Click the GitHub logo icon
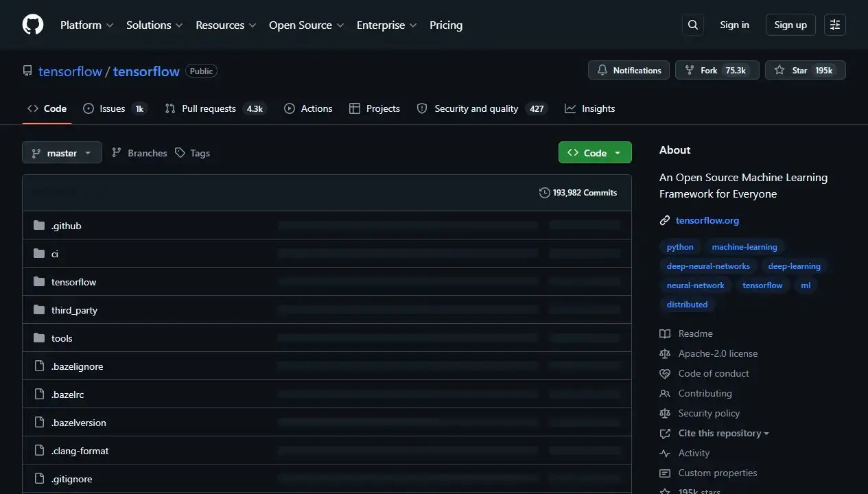The image size is (868, 494). (x=33, y=25)
